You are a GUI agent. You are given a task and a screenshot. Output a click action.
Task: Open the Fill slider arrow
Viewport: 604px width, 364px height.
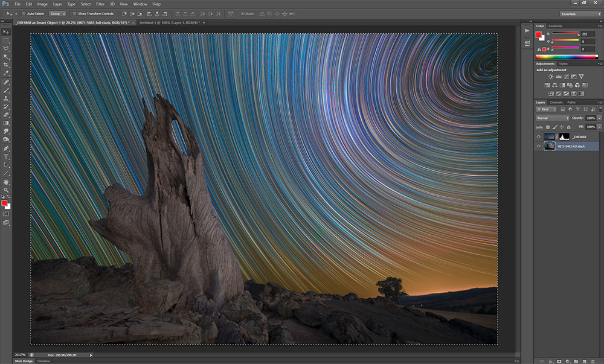point(599,127)
